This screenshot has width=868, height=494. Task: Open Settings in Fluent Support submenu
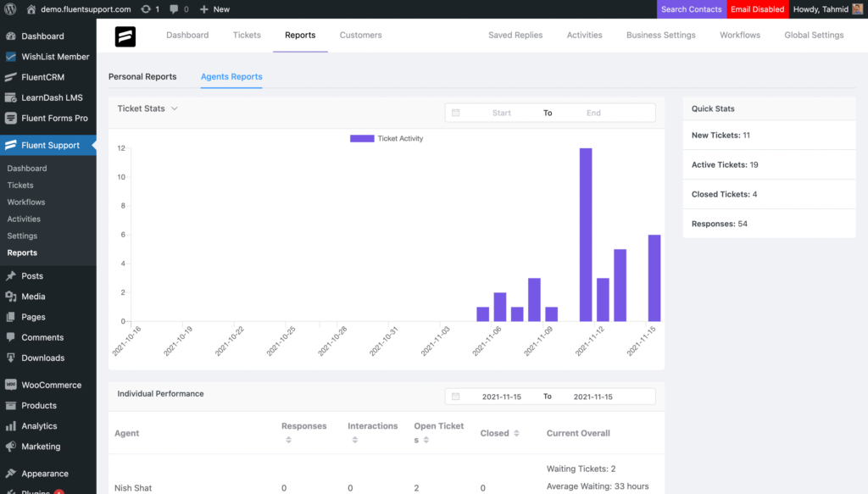22,236
